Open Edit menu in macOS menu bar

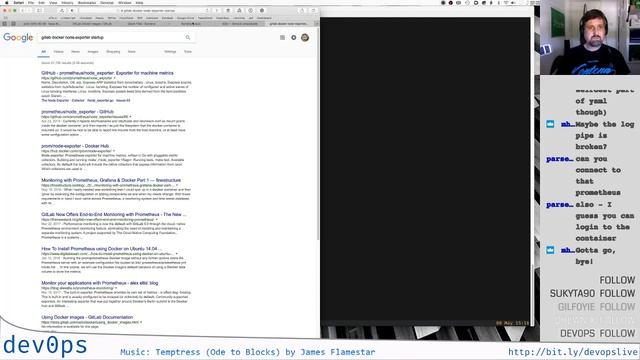(x=42, y=2)
